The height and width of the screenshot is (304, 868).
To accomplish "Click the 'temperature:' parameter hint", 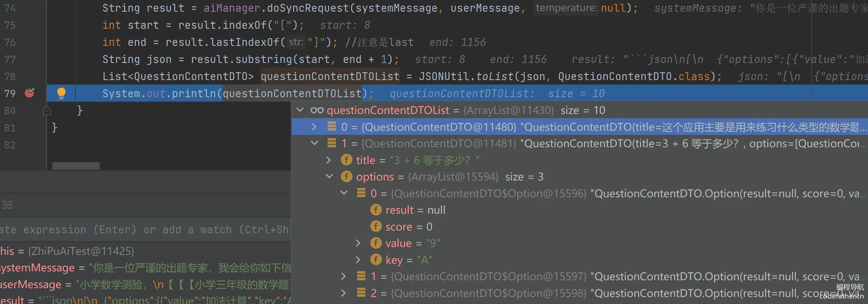I will click(566, 8).
